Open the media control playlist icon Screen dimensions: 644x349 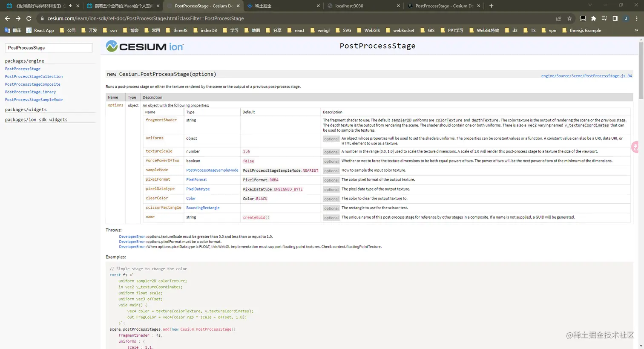tap(604, 18)
